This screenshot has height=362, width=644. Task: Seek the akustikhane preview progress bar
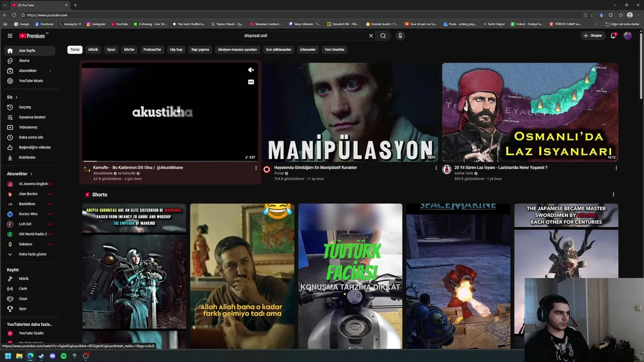(x=170, y=161)
